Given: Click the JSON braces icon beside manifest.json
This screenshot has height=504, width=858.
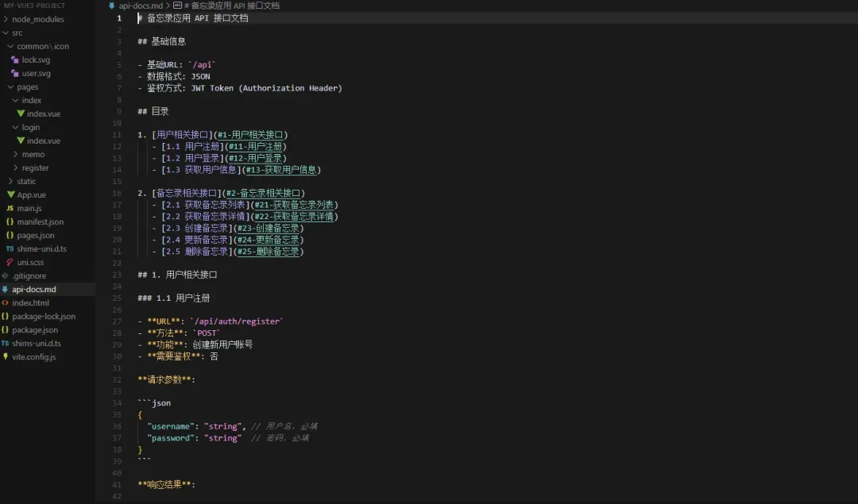Looking at the screenshot, I should [9, 221].
